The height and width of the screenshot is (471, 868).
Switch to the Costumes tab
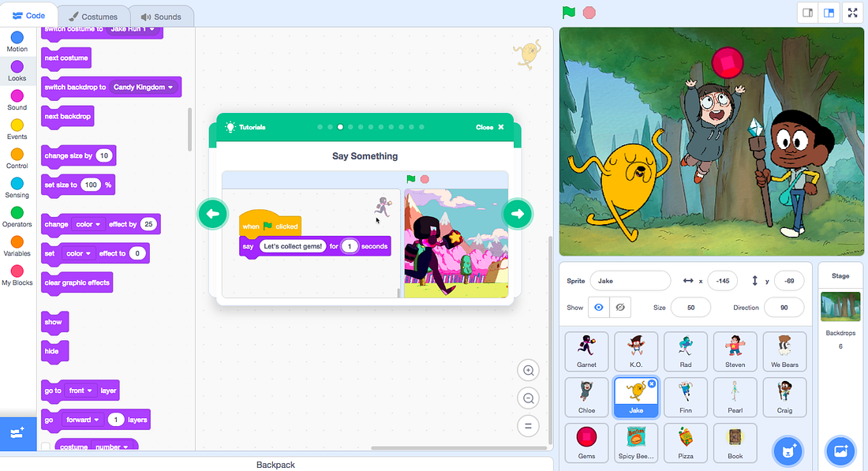tap(94, 15)
